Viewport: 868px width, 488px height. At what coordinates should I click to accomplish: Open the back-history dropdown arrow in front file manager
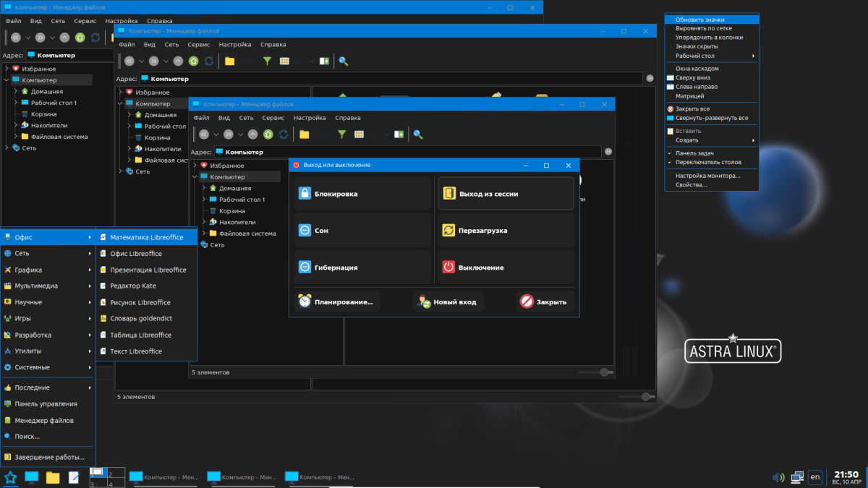[x=216, y=134]
